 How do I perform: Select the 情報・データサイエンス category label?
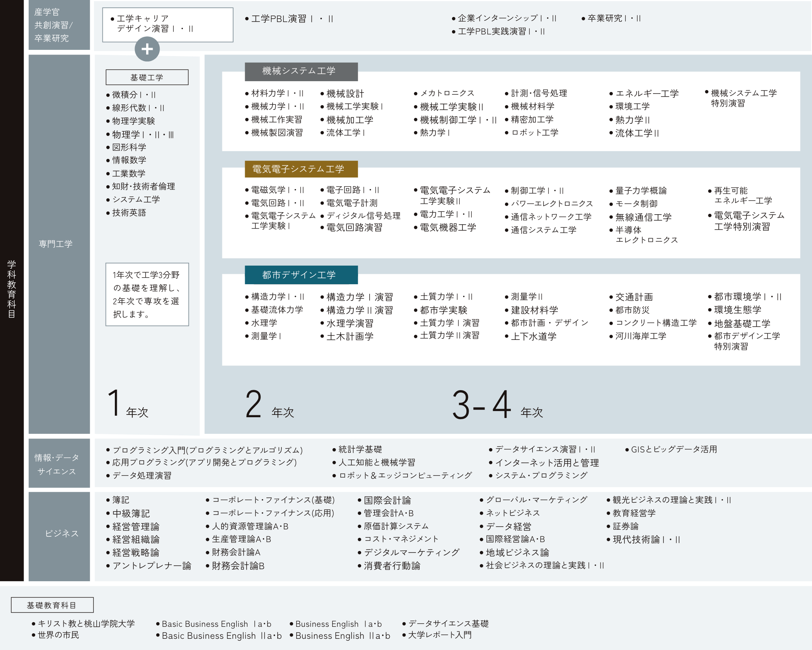57,464
